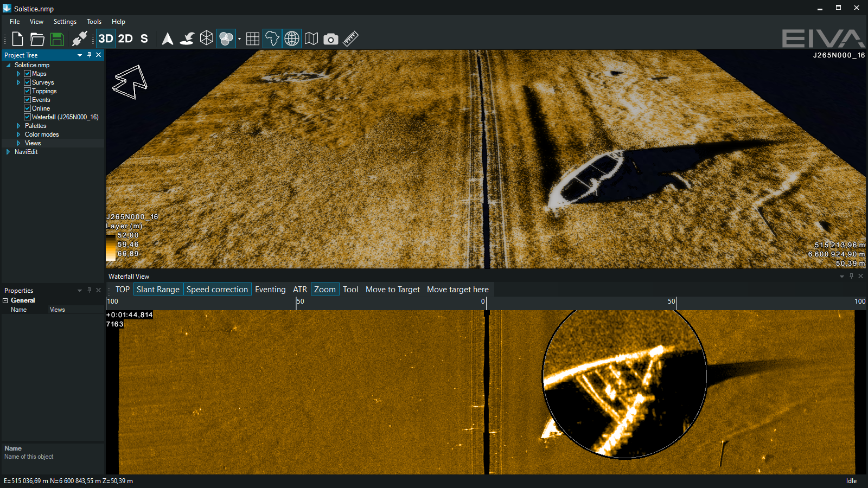The image size is (868, 488).
Task: Uncheck the Waterfall (J265N000_16) checkbox
Action: 27,117
